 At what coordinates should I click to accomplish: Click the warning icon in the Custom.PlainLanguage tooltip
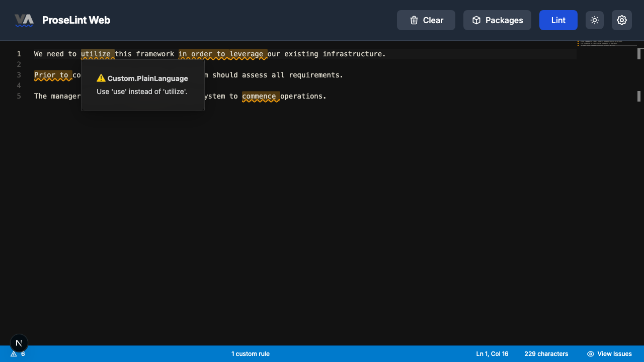click(x=101, y=78)
